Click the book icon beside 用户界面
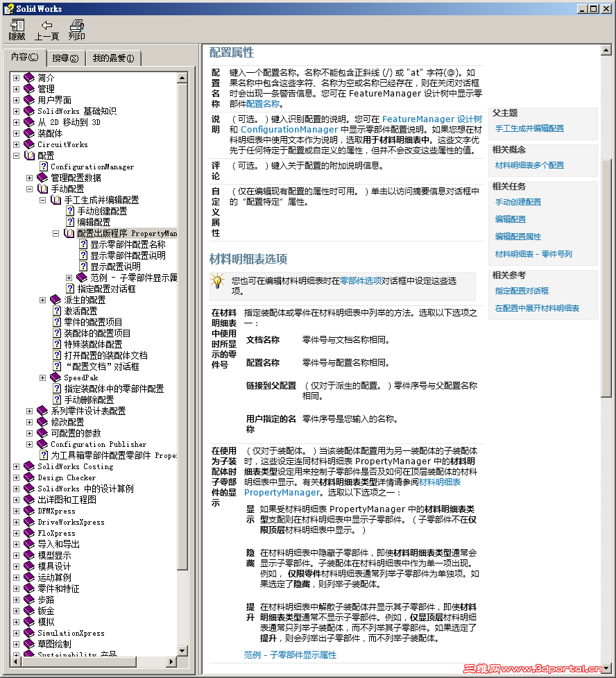 click(29, 100)
